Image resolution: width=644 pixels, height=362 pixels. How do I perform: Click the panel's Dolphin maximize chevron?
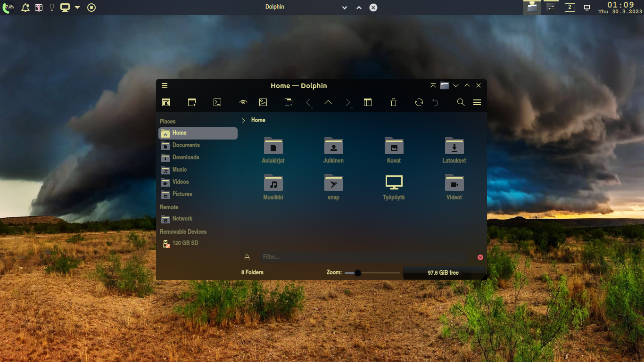tap(359, 8)
